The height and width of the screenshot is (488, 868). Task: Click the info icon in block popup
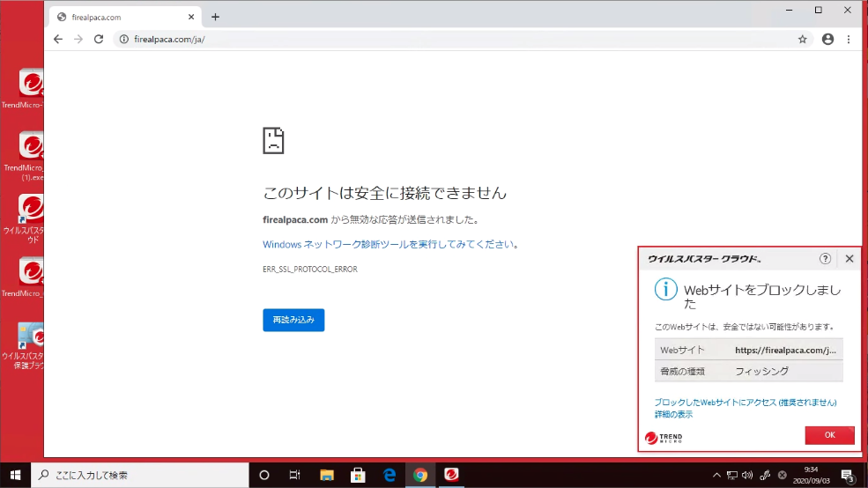(665, 289)
